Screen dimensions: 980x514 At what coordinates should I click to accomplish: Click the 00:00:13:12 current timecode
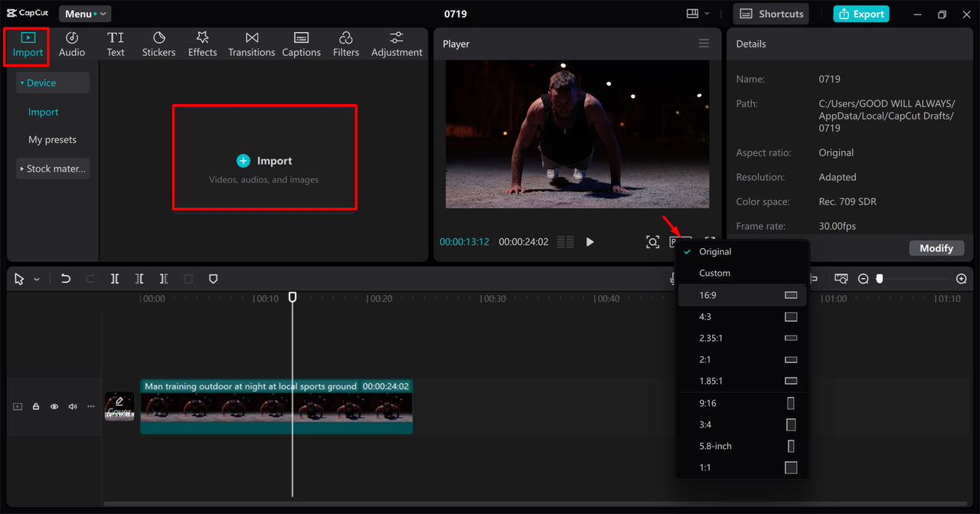click(464, 242)
